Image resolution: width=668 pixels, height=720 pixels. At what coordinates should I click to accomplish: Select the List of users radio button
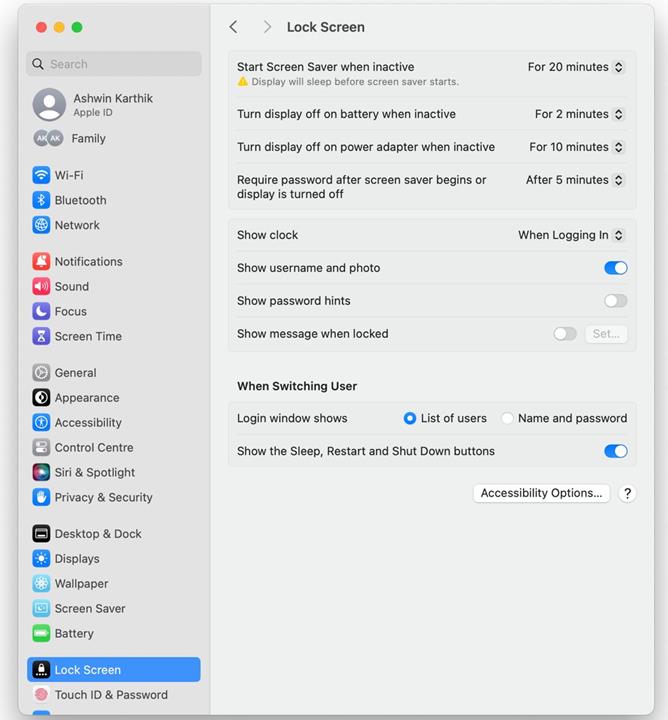pos(410,418)
